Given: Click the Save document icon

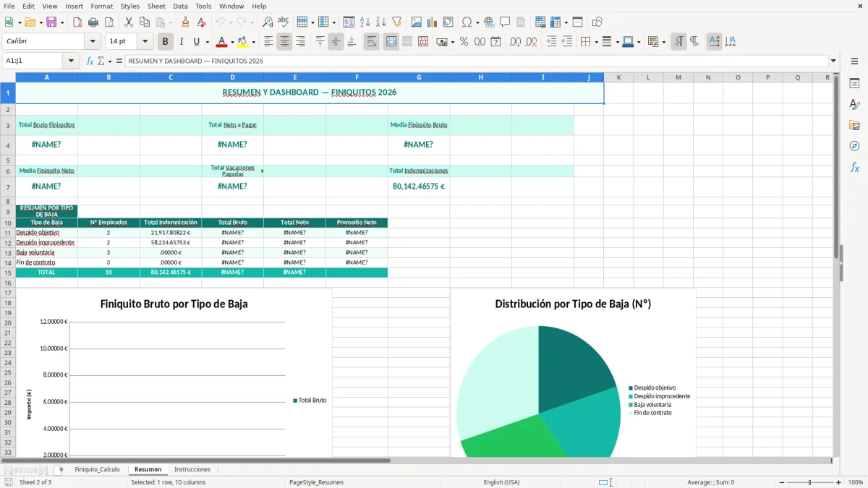Looking at the screenshot, I should click(51, 22).
